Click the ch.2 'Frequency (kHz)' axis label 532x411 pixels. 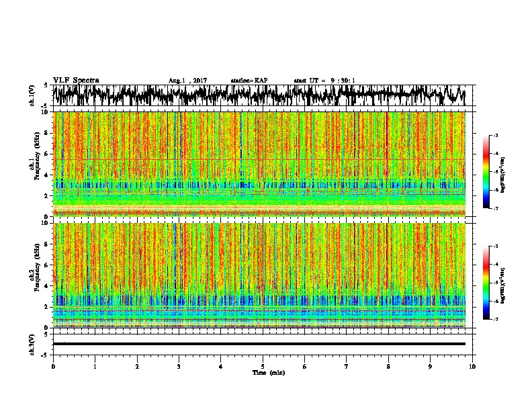click(37, 267)
